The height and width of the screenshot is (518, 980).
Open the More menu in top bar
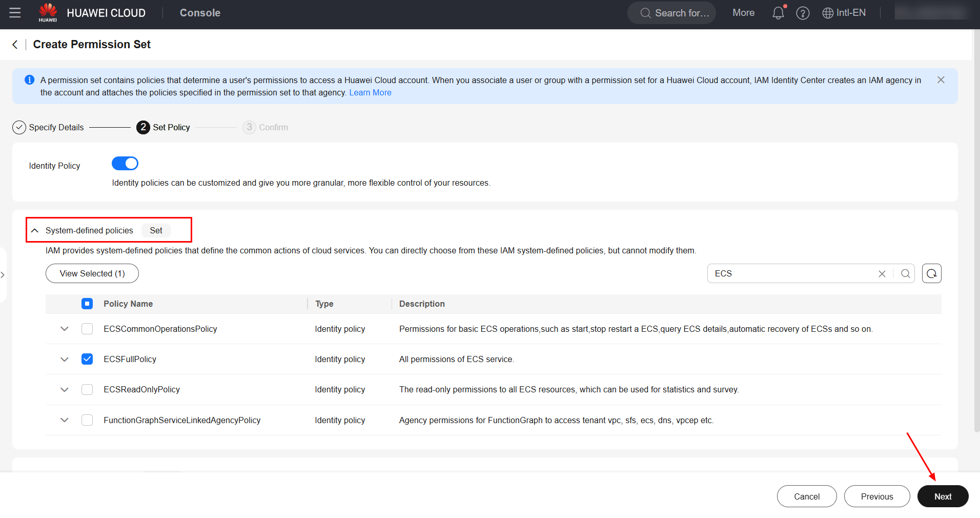tap(743, 13)
